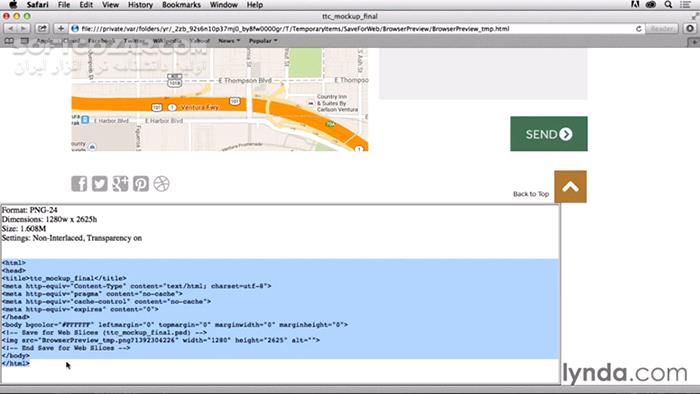This screenshot has height=394, width=700.
Task: Click the gray message text area above SEND
Action: point(483,74)
